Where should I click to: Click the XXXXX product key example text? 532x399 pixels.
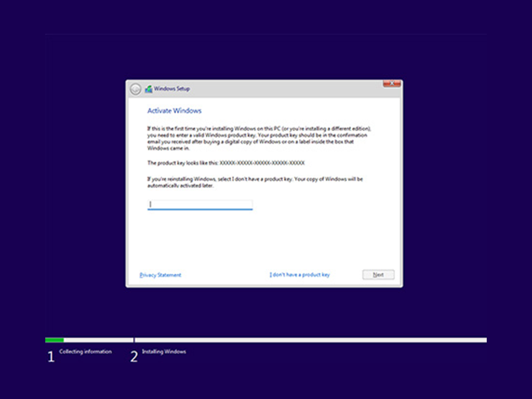262,163
